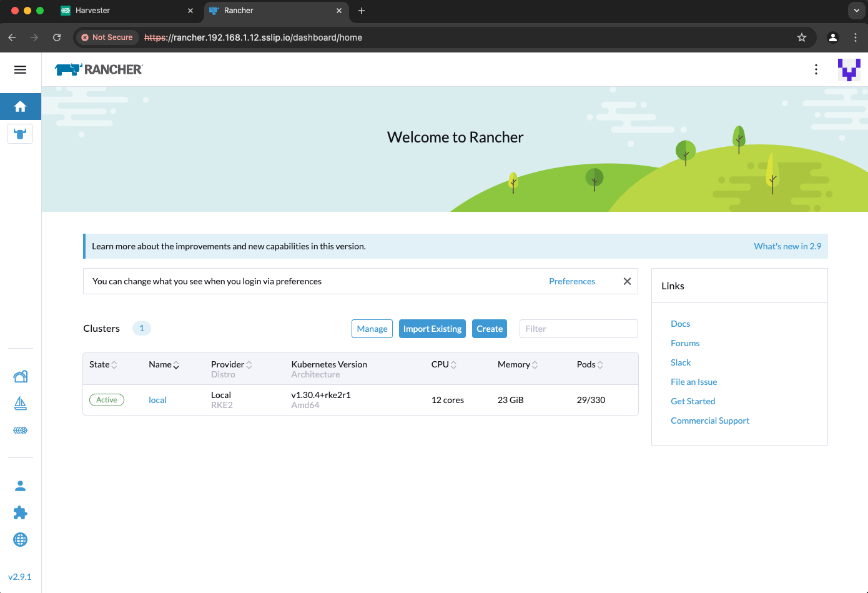The width and height of the screenshot is (868, 593).
Task: Bookmark this page with star icon
Action: [x=802, y=37]
